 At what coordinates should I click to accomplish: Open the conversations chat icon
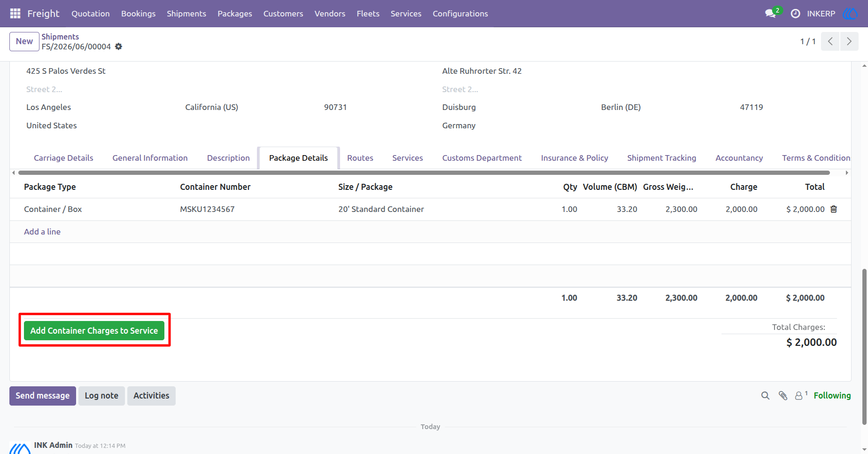tap(770, 14)
